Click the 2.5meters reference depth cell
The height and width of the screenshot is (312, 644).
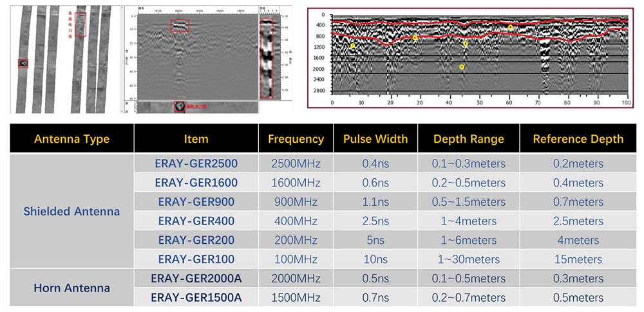[x=578, y=221]
